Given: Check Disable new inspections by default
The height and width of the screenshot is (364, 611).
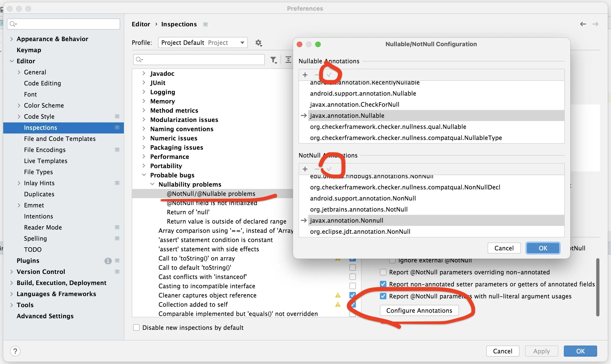Looking at the screenshot, I should coord(136,328).
